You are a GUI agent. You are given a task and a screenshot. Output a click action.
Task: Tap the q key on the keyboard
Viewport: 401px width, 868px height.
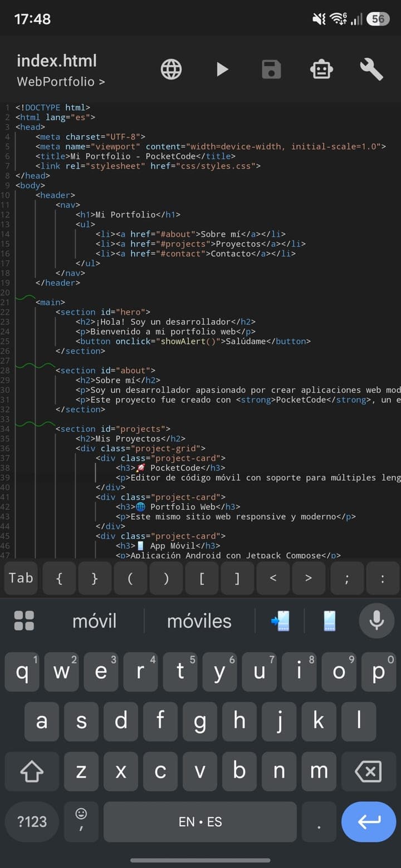[x=22, y=672]
